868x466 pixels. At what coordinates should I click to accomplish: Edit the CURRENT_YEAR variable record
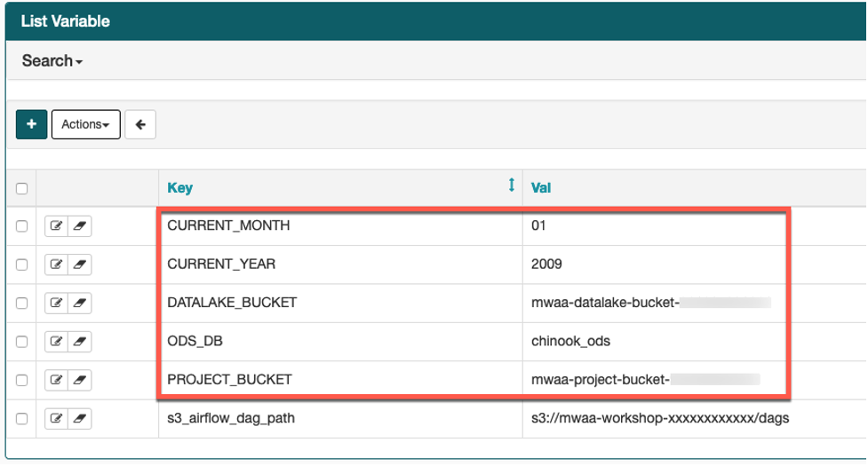click(57, 265)
